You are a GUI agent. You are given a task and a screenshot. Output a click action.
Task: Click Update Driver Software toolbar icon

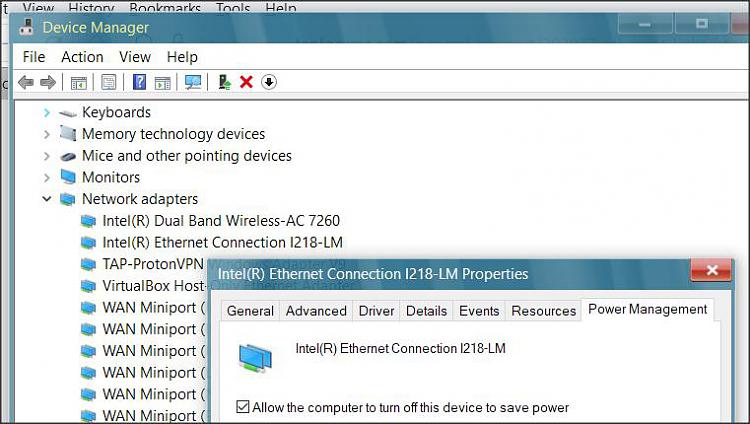(224, 82)
